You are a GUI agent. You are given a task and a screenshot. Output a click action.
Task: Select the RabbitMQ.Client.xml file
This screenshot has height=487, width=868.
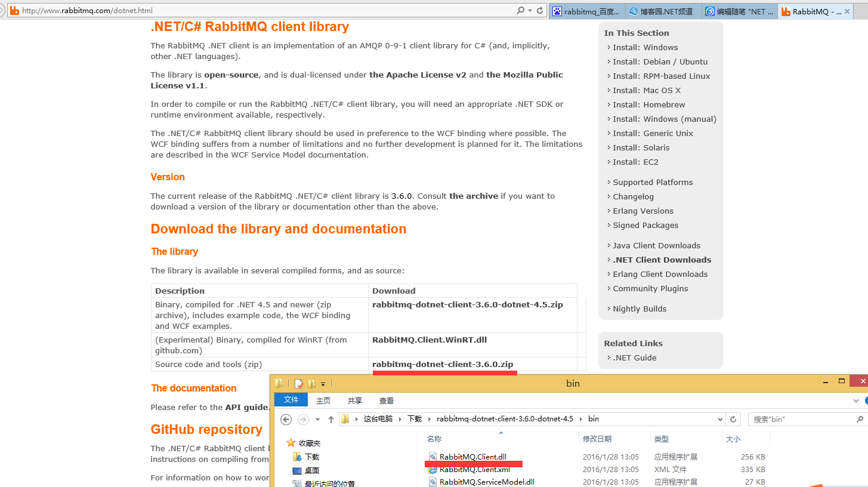coord(475,470)
